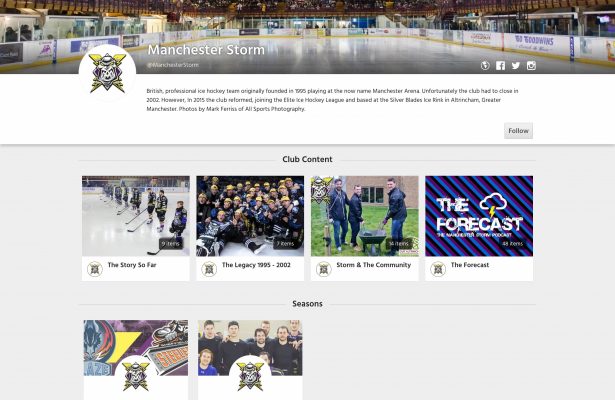Image resolution: width=615 pixels, height=400 pixels.
Task: Open The Legacy 1995 - 2002 title link
Action: (256, 265)
